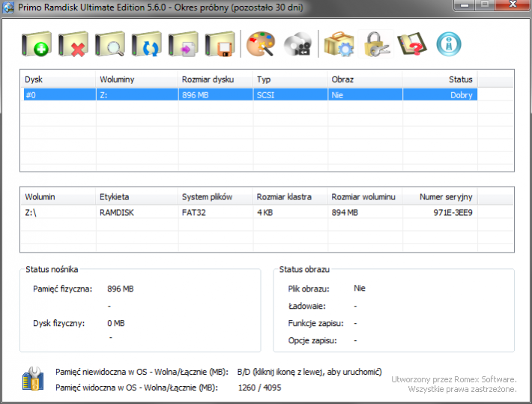Click the discs with camera icon

(298, 44)
